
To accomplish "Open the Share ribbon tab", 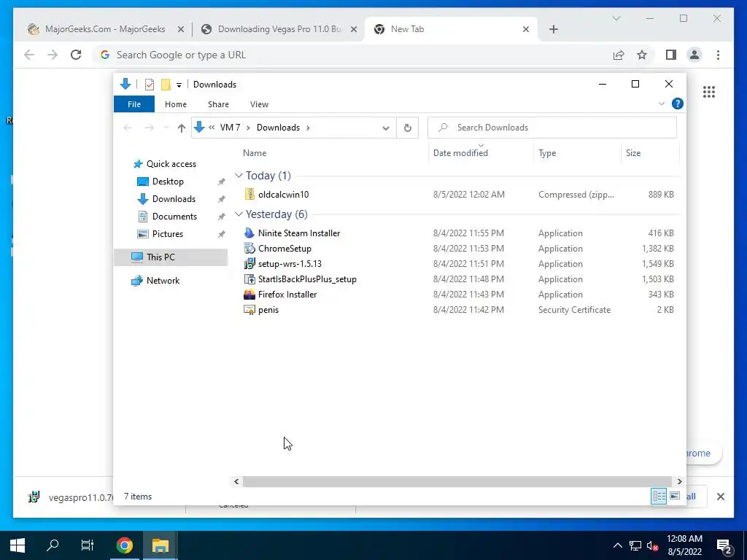I will (x=218, y=104).
